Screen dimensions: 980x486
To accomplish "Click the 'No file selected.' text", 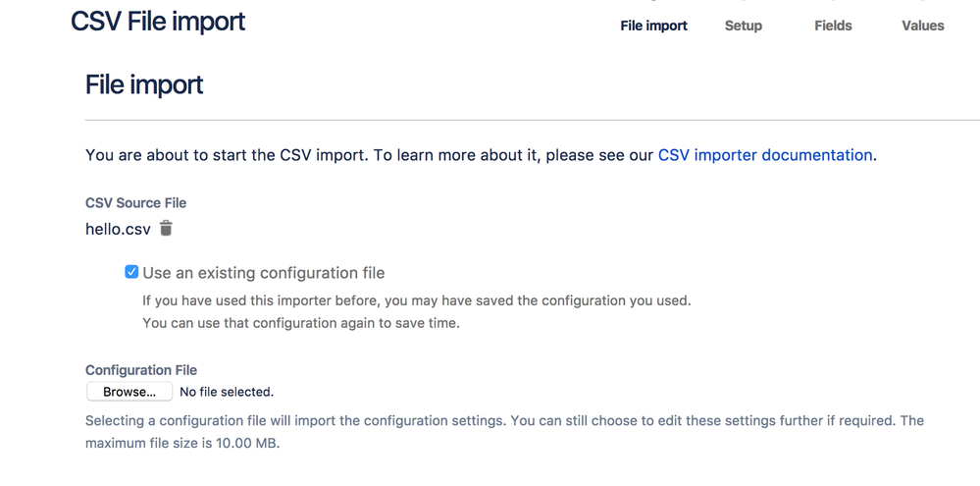I will coord(227,392).
